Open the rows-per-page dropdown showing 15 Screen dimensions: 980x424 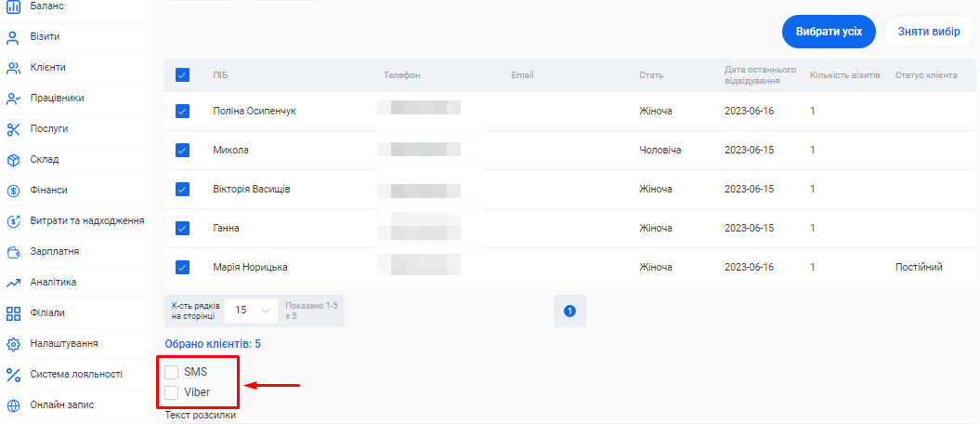252,310
